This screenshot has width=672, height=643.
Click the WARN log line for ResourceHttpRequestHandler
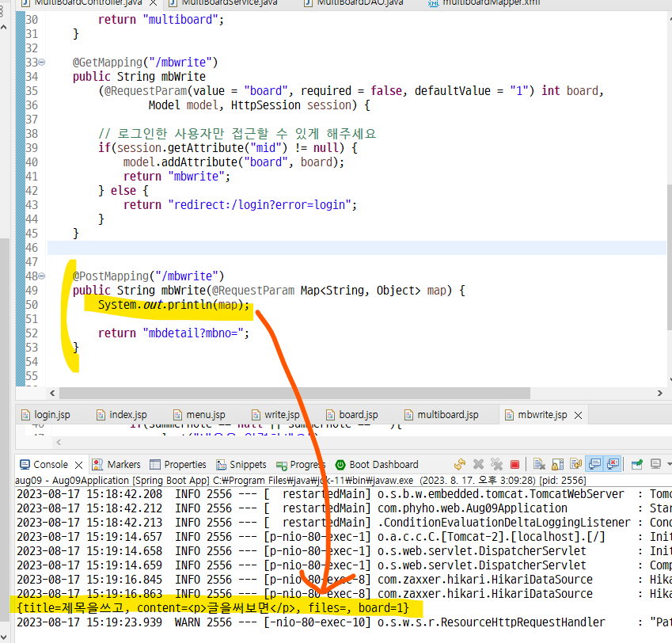(344, 622)
